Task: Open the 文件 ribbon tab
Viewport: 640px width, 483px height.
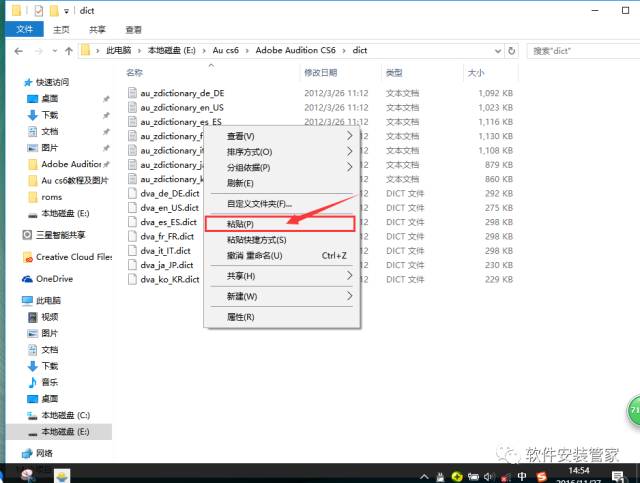Action: [x=24, y=30]
